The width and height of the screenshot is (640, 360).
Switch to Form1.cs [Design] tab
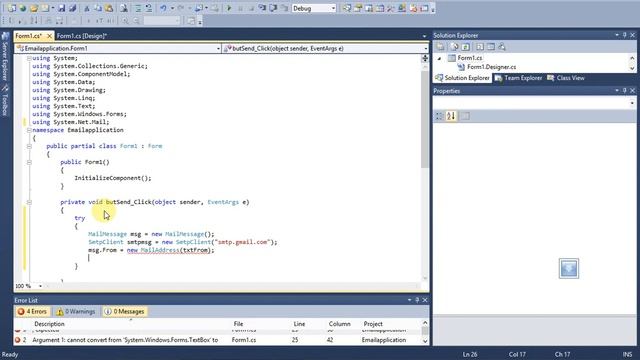click(82, 36)
